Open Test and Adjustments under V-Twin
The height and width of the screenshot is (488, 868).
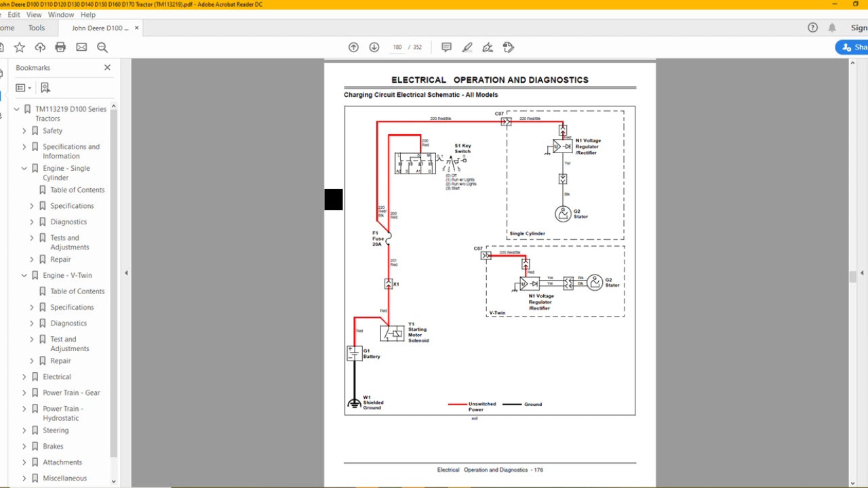click(70, 344)
